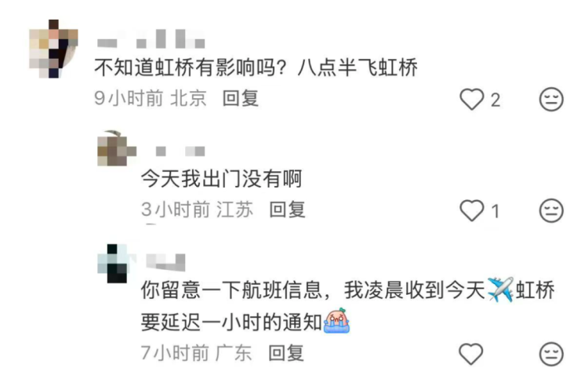Open the blurred username above '你留意一下航班信息'
The width and height of the screenshot is (588, 368).
pyautogui.click(x=165, y=262)
